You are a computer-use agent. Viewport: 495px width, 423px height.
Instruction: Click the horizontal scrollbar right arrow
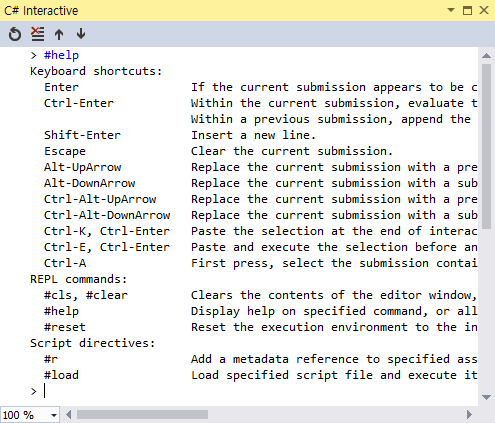469,415
